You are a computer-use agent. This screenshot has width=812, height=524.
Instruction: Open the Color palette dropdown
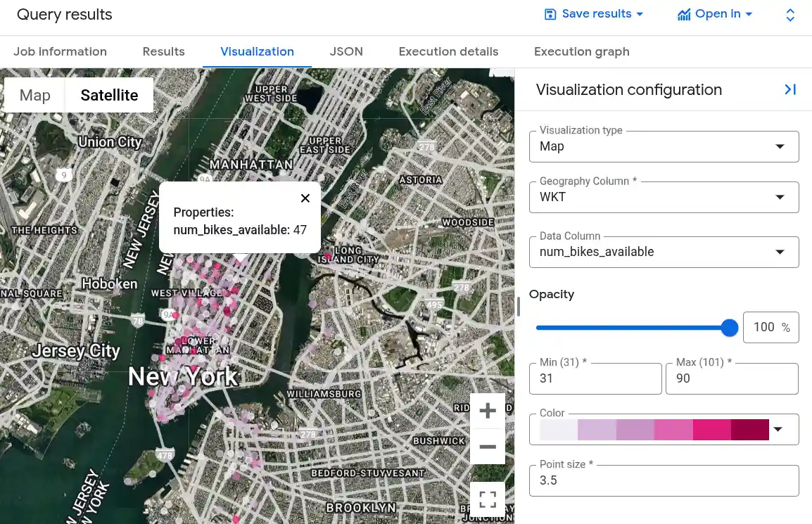tap(778, 429)
